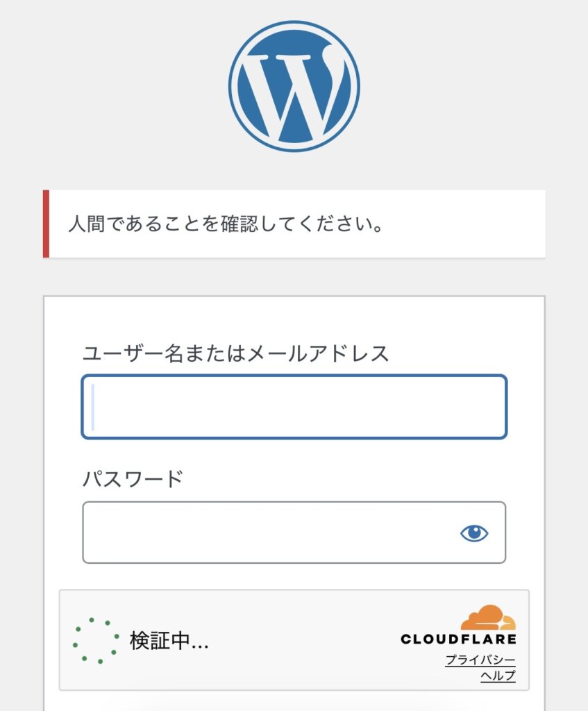Click the 人間であることを確認してください notice text
This screenshot has height=711, width=588.
point(226,224)
